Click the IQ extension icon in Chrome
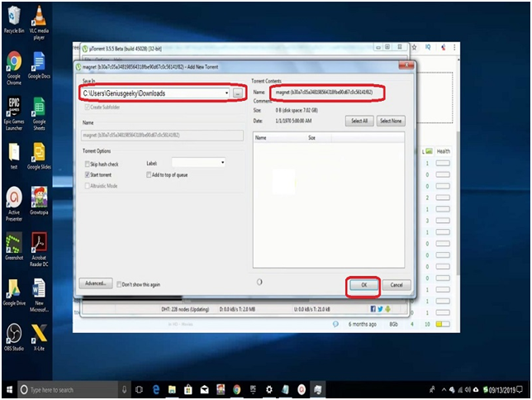The width and height of the screenshot is (532, 400). point(428,47)
